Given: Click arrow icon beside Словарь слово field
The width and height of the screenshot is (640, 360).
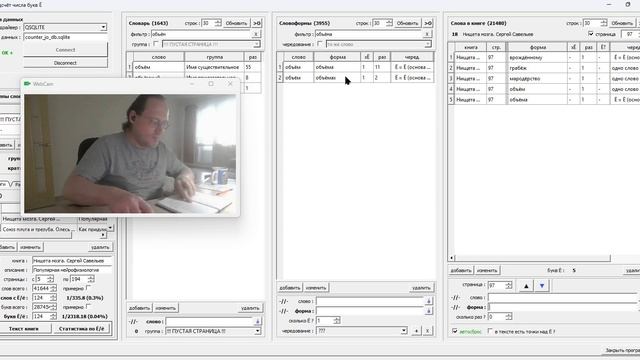Looking at the screenshot, I should [258, 322].
